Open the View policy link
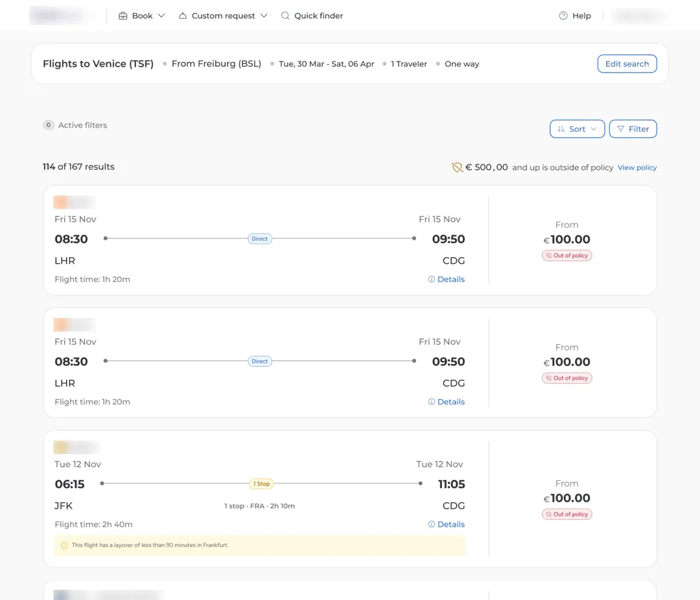The image size is (700, 600). point(637,167)
